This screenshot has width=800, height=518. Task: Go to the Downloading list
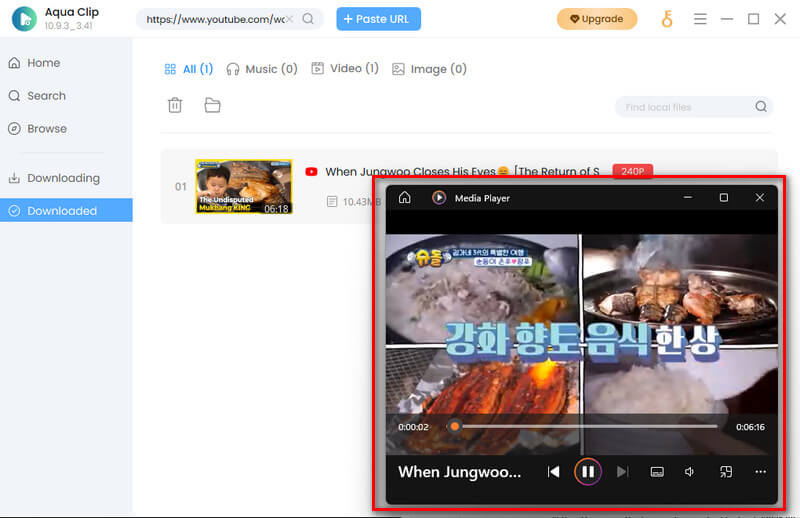coord(55,178)
